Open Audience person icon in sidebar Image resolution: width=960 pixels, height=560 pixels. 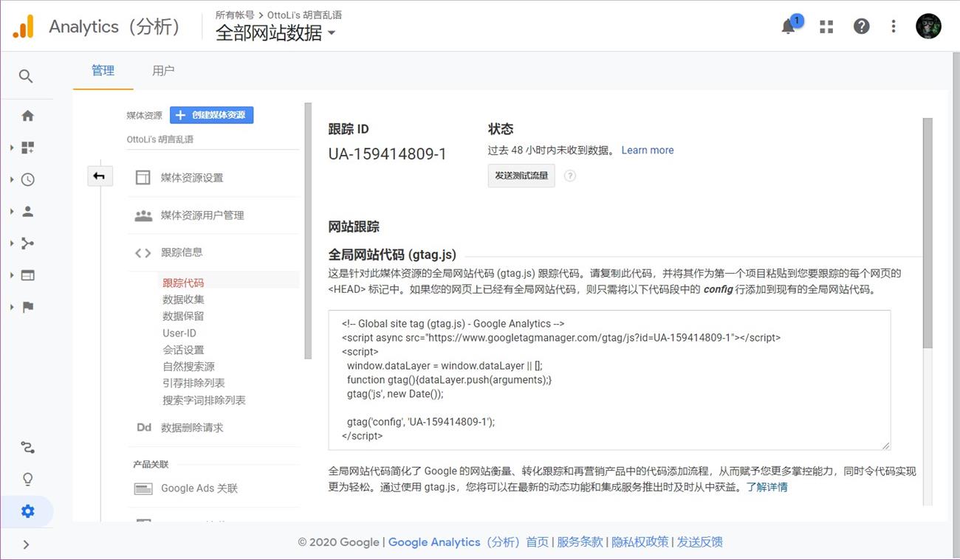pyautogui.click(x=27, y=211)
